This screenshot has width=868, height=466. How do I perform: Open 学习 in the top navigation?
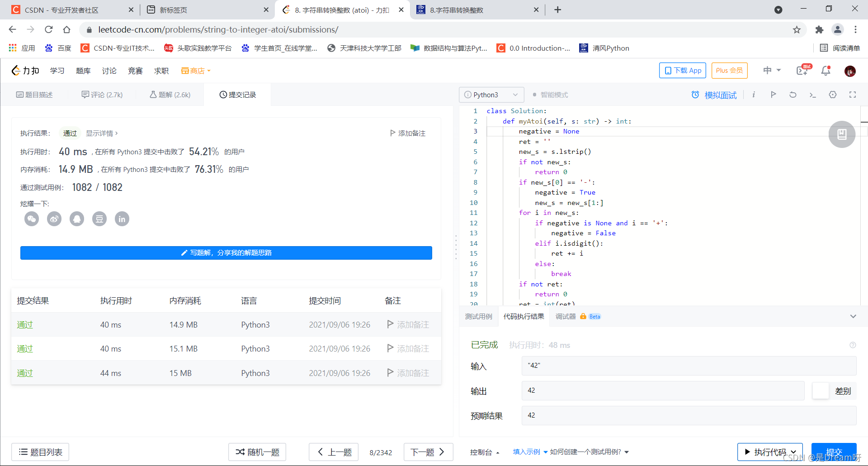pos(57,71)
